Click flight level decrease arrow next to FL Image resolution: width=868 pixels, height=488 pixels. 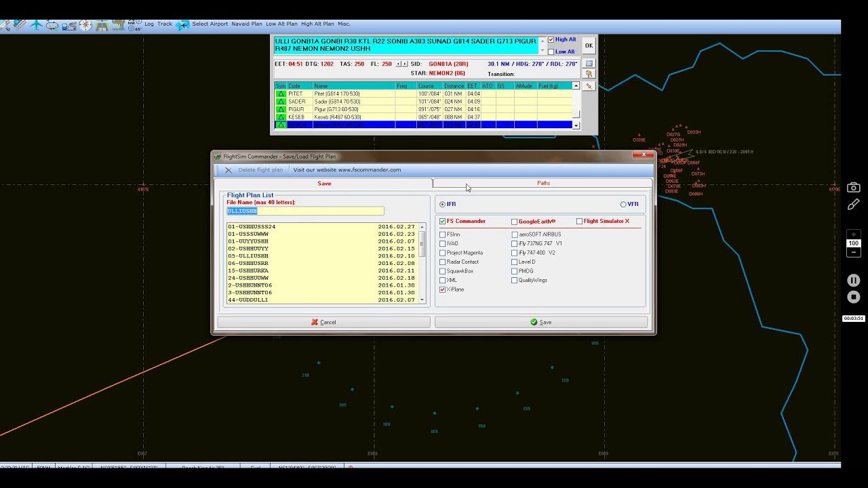pos(398,64)
